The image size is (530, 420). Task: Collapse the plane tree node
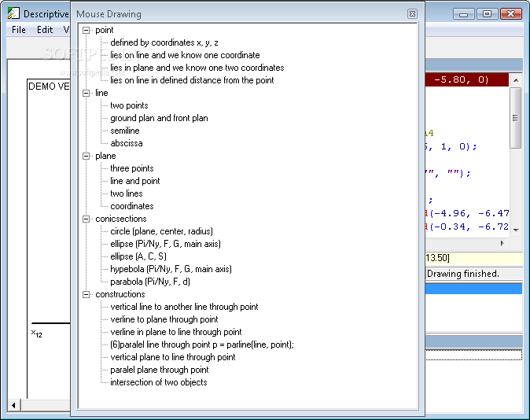coord(86,156)
